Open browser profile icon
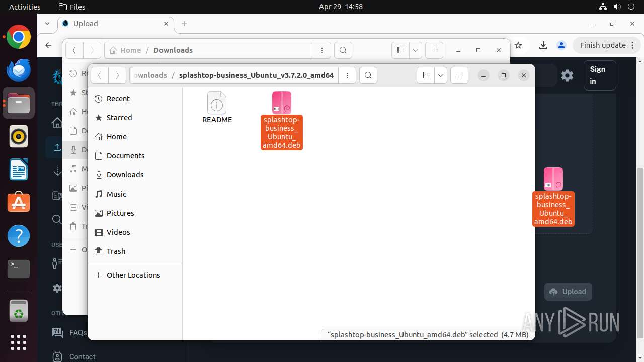644x362 pixels. click(x=561, y=45)
